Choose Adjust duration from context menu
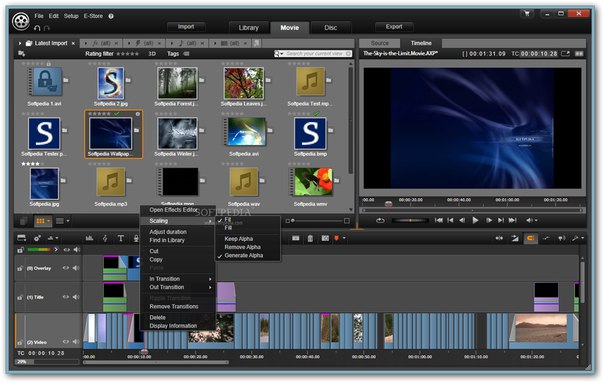The height and width of the screenshot is (383, 604). click(x=168, y=232)
